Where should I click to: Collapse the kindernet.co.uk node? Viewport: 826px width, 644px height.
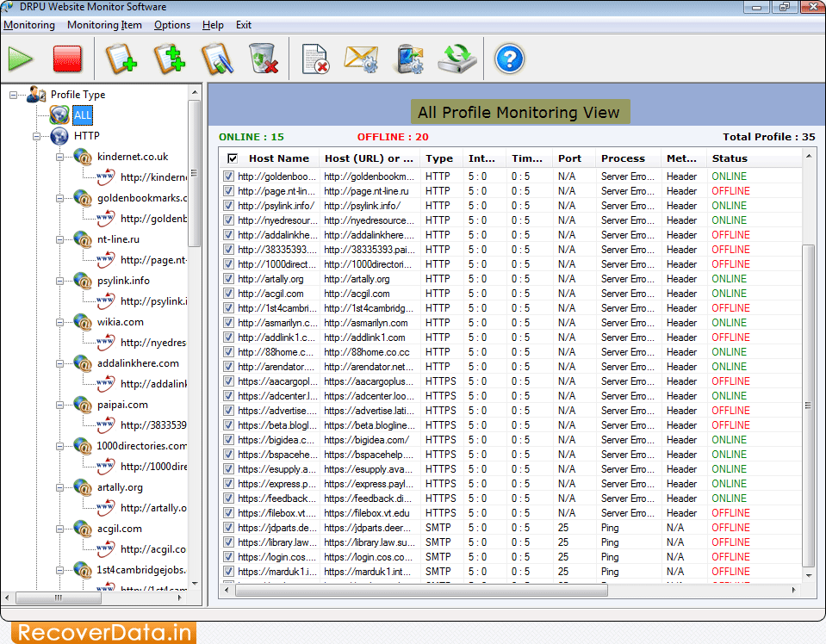(59, 157)
